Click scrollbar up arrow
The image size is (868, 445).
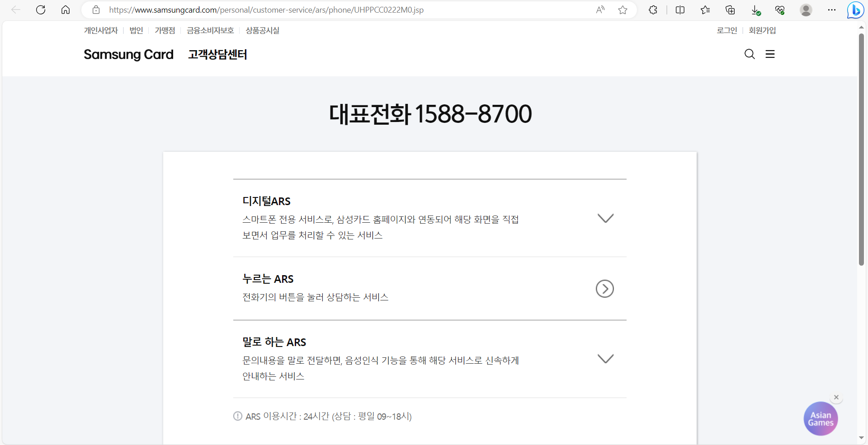click(861, 27)
